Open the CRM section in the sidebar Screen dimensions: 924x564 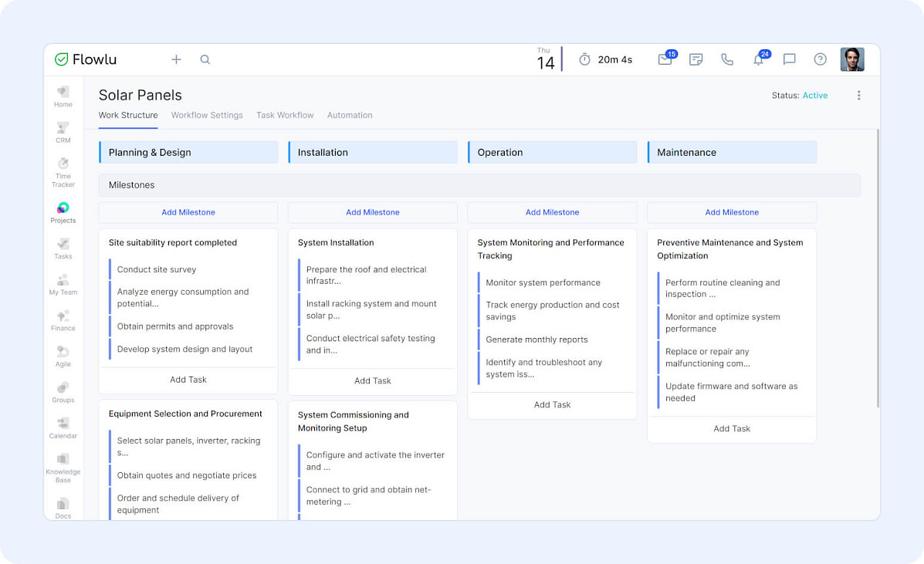click(63, 133)
